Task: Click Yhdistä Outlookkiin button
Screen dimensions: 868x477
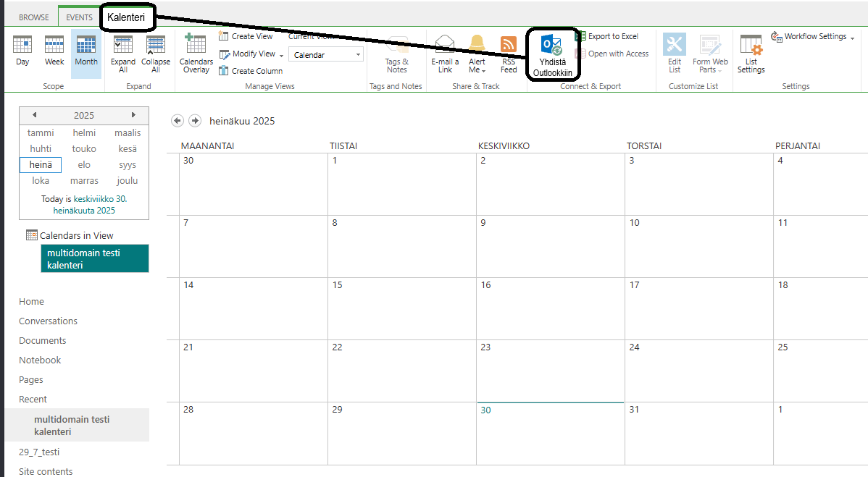Action: pyautogui.click(x=552, y=55)
